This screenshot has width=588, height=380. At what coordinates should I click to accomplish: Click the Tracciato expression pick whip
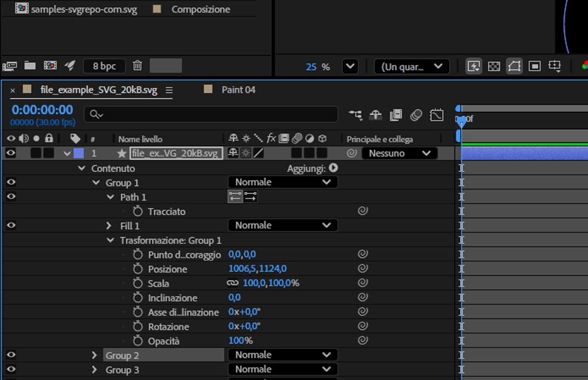(x=363, y=211)
